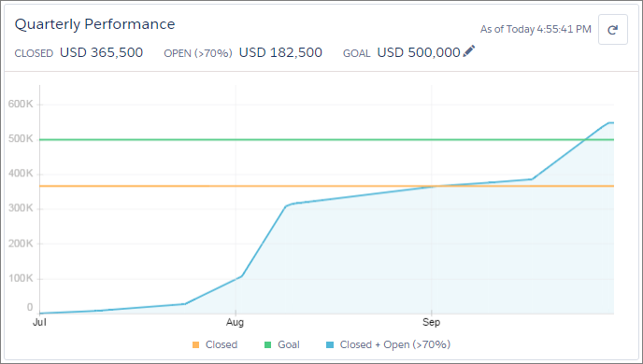Refresh the Quarterly Performance chart
643x364 pixels.
pyautogui.click(x=613, y=30)
